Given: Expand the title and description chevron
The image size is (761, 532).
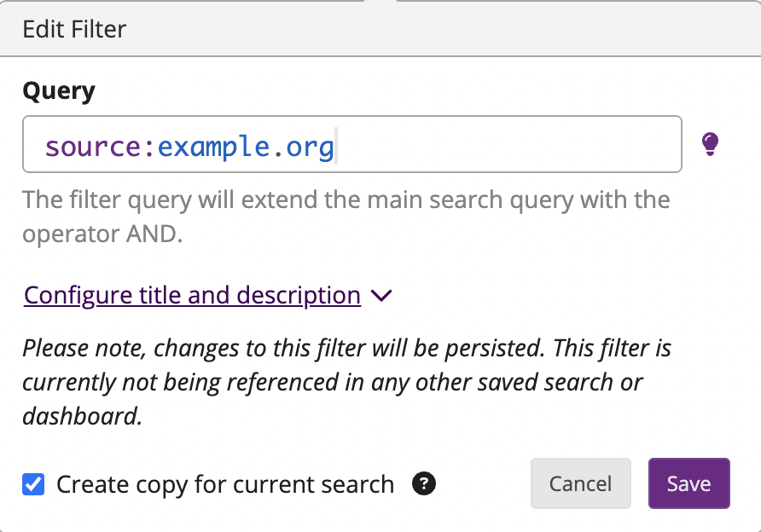Looking at the screenshot, I should click(381, 295).
